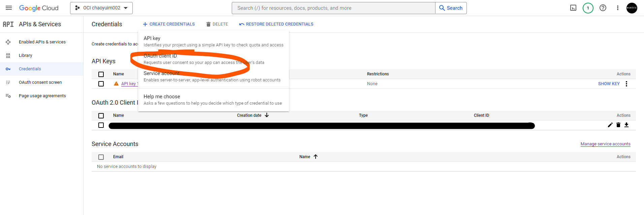Delete OAuth client using trash icon
The height and width of the screenshot is (215, 644).
[x=618, y=125]
